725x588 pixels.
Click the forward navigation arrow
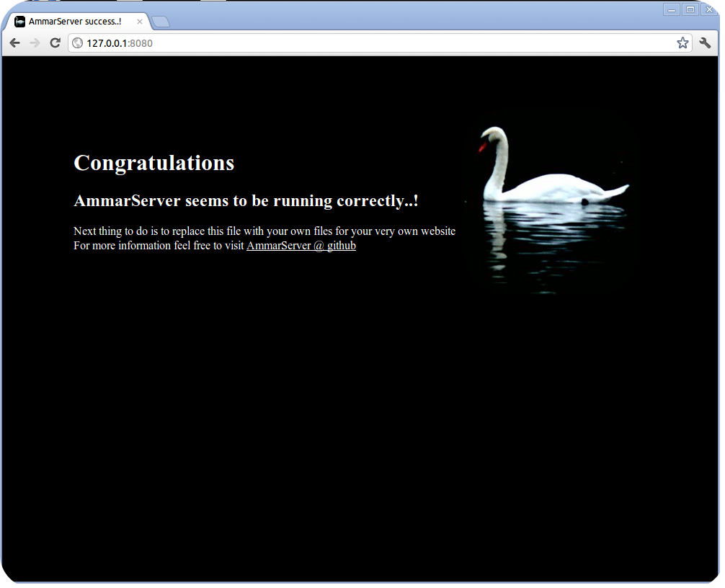(x=35, y=43)
